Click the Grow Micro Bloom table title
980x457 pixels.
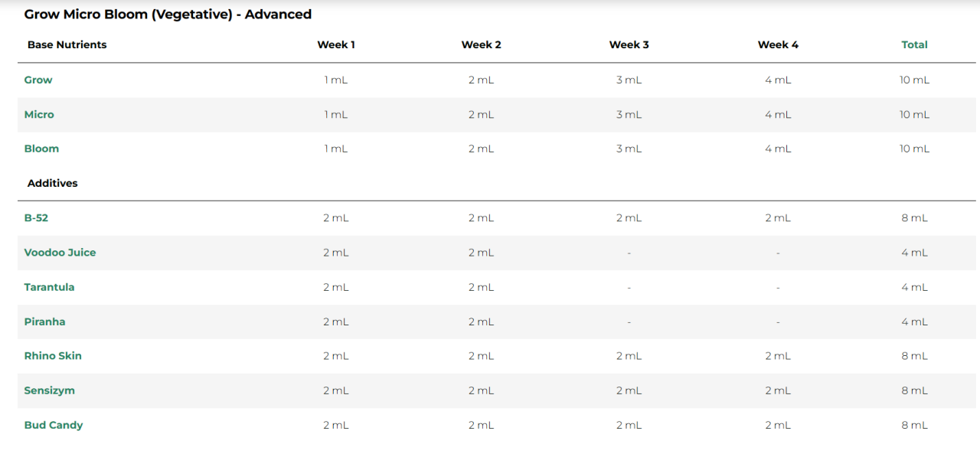point(168,14)
